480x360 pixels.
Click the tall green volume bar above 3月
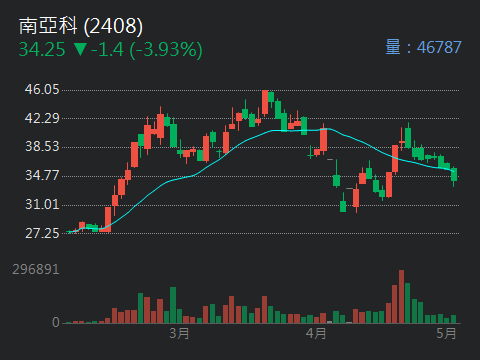[x=173, y=305]
